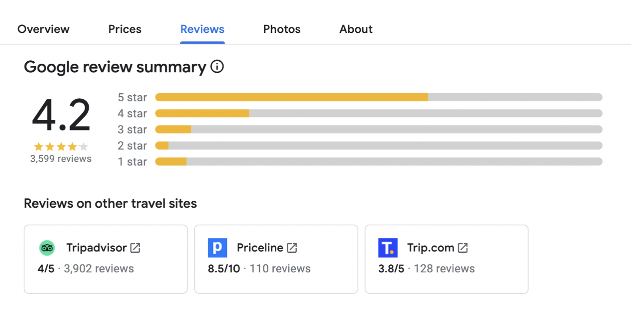Switch to the Overview tab
The image size is (644, 319).
43,29
